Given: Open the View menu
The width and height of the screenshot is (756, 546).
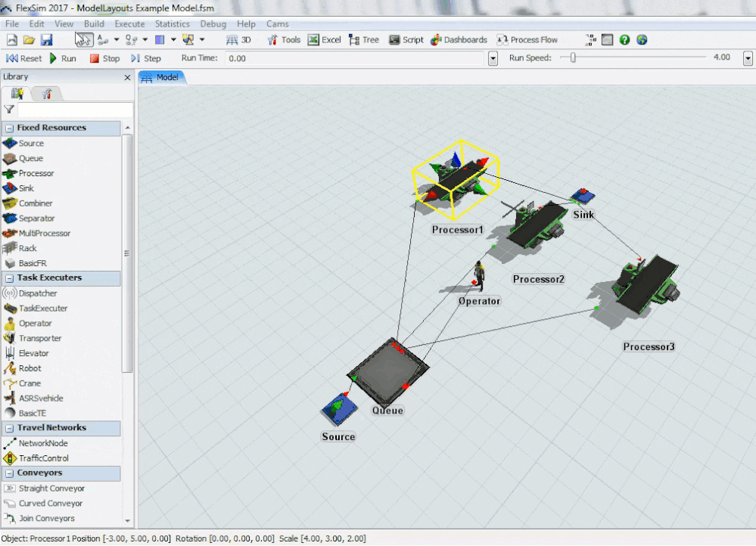Looking at the screenshot, I should click(x=64, y=23).
